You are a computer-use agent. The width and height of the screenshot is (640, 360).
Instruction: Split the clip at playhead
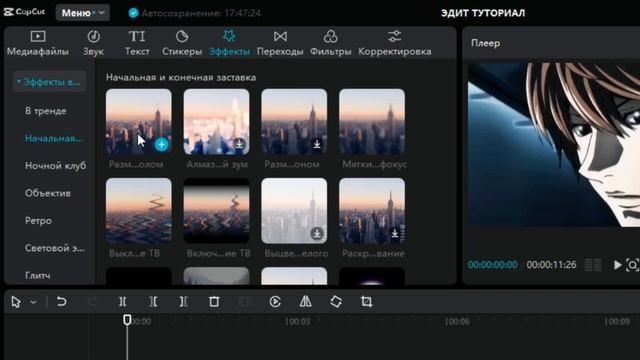122,302
